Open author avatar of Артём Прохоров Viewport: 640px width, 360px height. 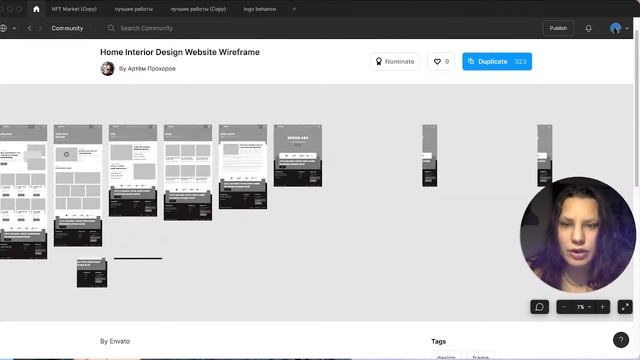click(107, 69)
